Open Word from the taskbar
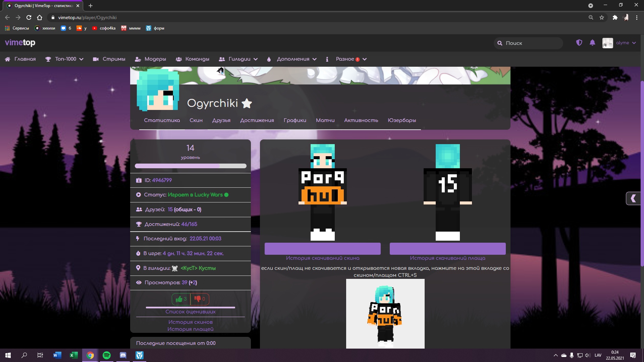The height and width of the screenshot is (362, 644). [57, 355]
